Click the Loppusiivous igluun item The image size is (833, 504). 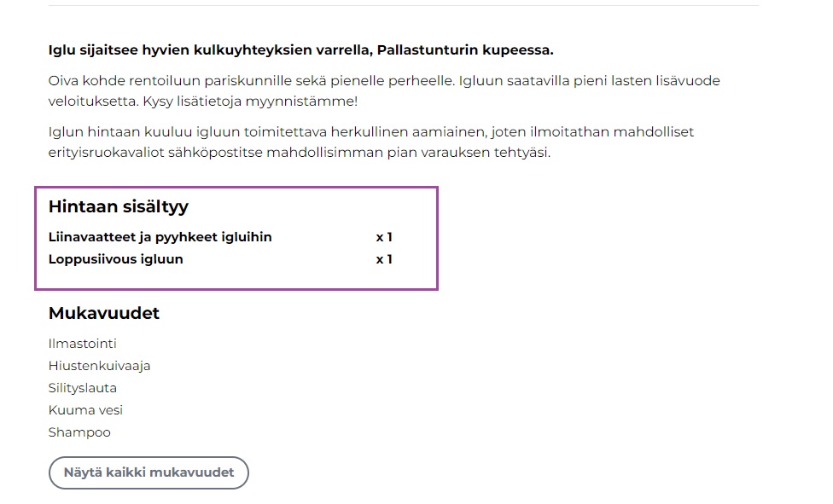(x=116, y=259)
